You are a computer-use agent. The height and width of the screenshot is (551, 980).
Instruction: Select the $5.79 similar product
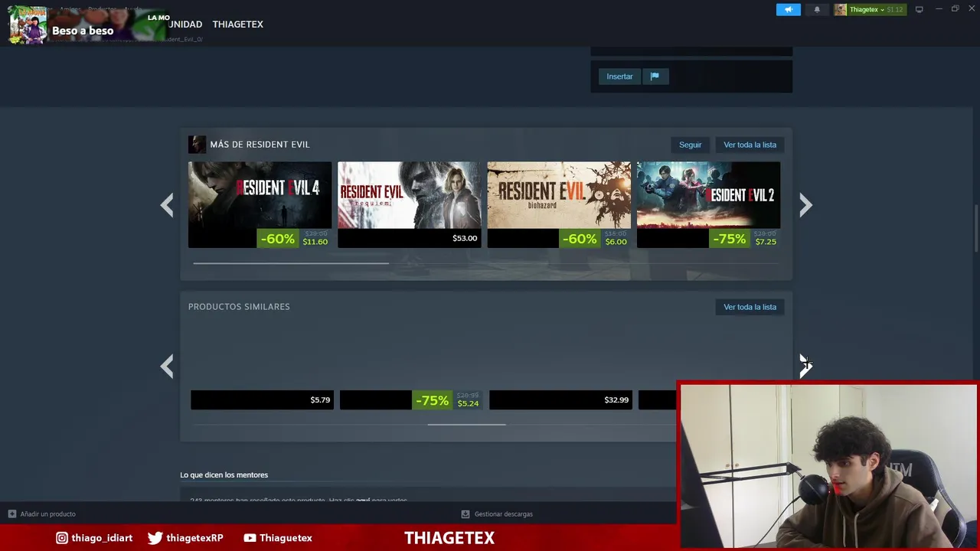[262, 399]
